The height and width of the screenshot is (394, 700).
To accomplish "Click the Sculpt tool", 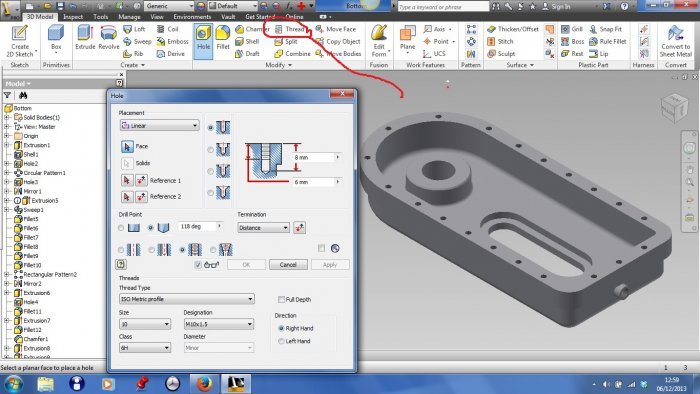I will [501, 54].
